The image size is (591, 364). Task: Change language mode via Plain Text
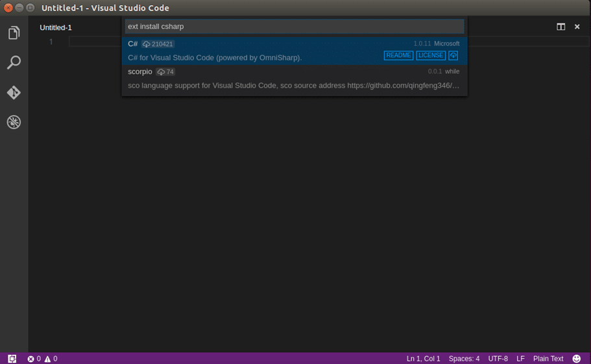point(548,359)
